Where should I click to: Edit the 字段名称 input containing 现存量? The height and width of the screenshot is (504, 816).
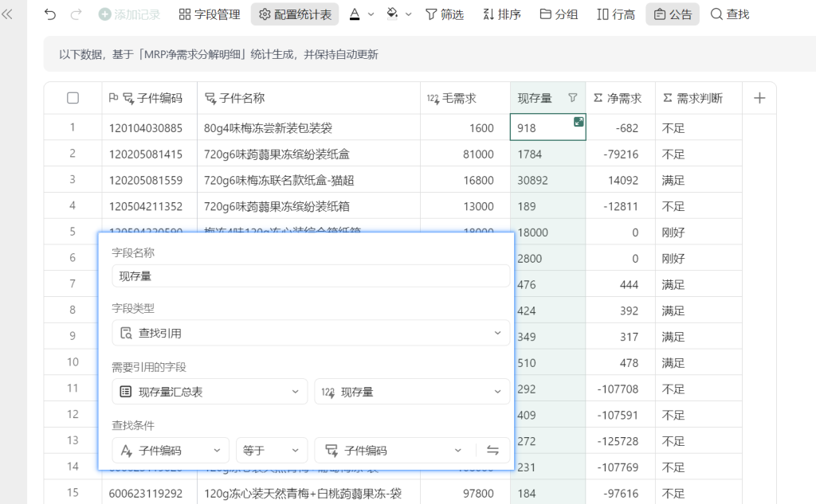point(311,276)
